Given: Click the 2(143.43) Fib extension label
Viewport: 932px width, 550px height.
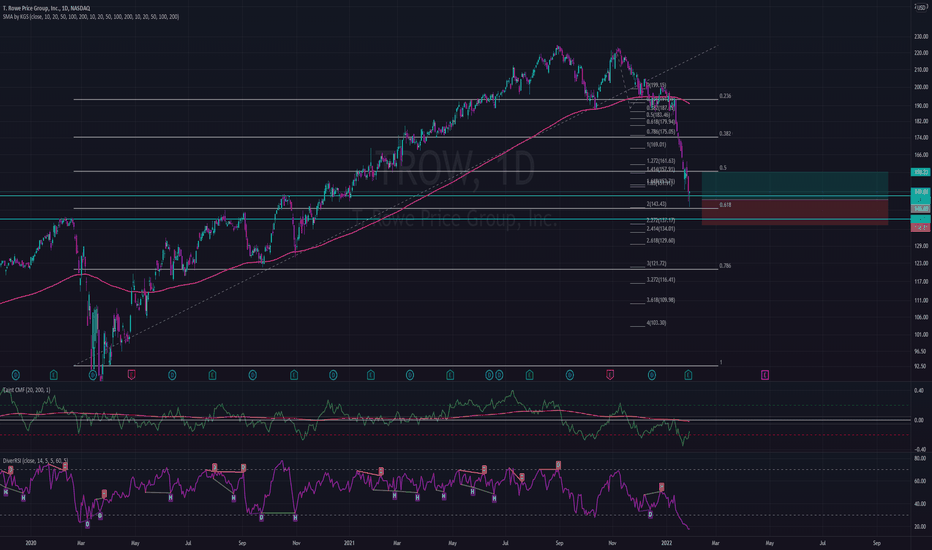Looking at the screenshot, I should click(x=656, y=204).
